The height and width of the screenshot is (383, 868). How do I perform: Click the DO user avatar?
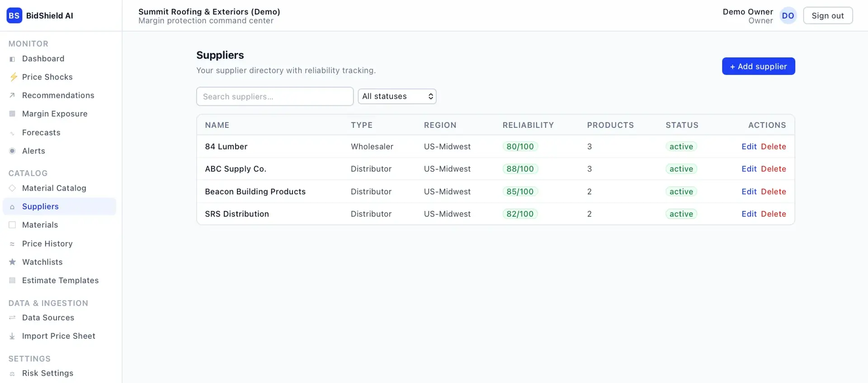[788, 15]
